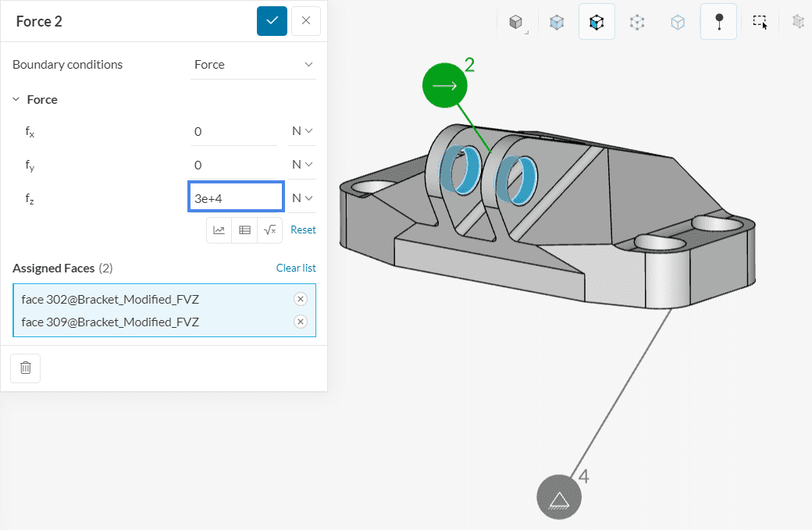
Task: Open the fx unit dropdown
Action: tap(302, 132)
